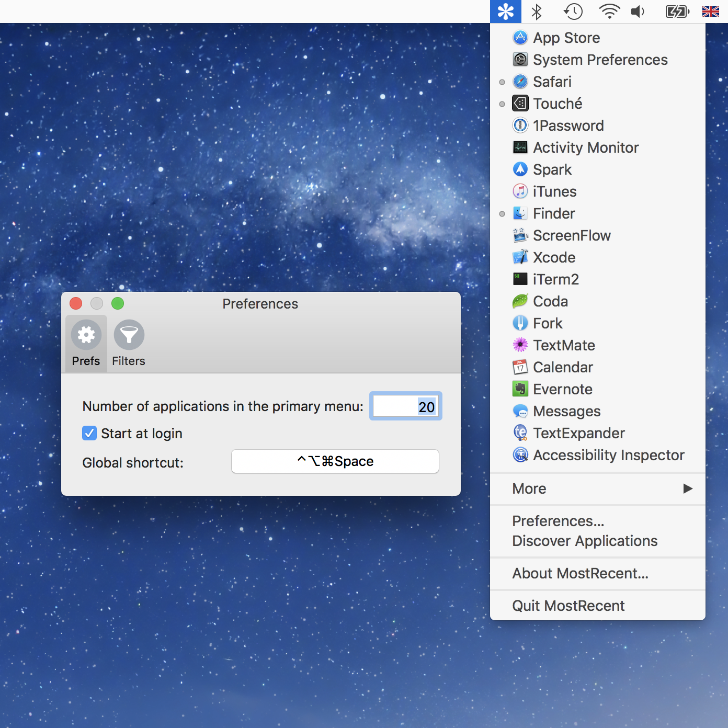Select the Accessibility Inspector entry text
Viewport: 728px width, 728px height.
pyautogui.click(x=609, y=455)
